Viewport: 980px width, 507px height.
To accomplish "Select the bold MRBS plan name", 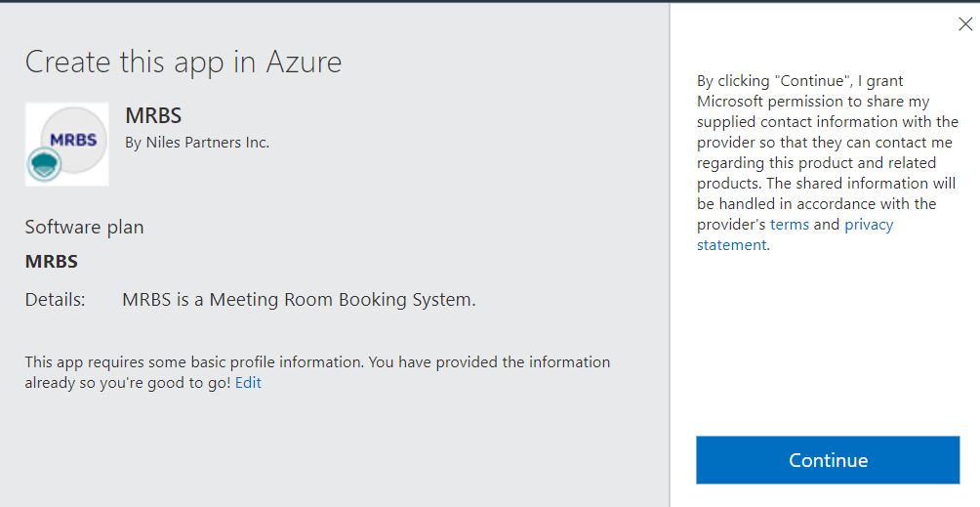I will point(51,262).
